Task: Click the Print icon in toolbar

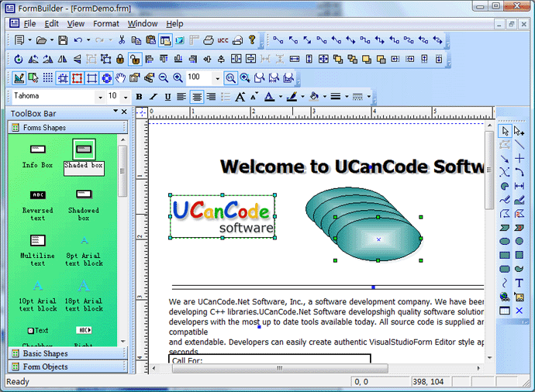Action: click(209, 40)
